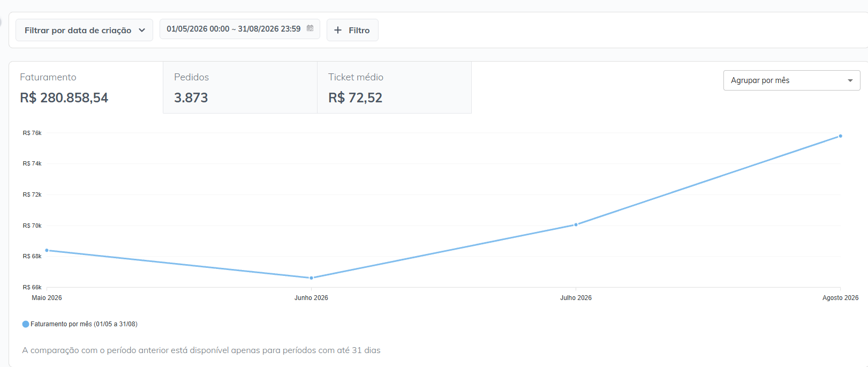Add a new filter with Filtro button
The height and width of the screenshot is (367, 868).
[x=352, y=30]
